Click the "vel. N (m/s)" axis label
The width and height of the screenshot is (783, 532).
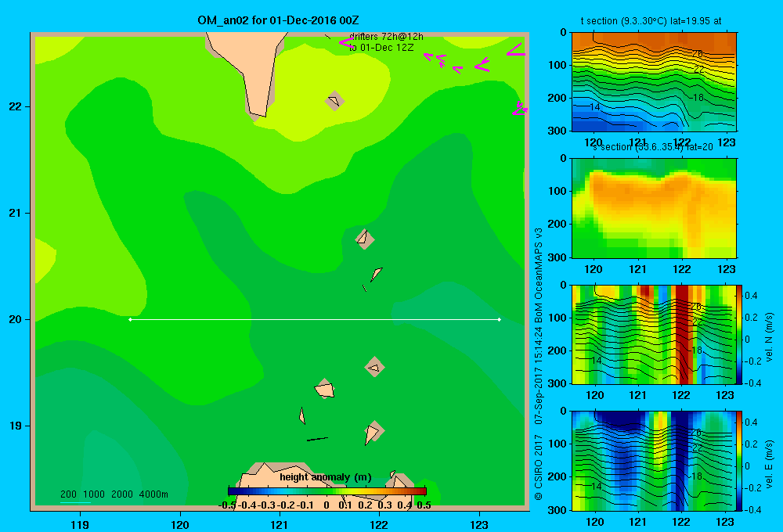pos(769,337)
